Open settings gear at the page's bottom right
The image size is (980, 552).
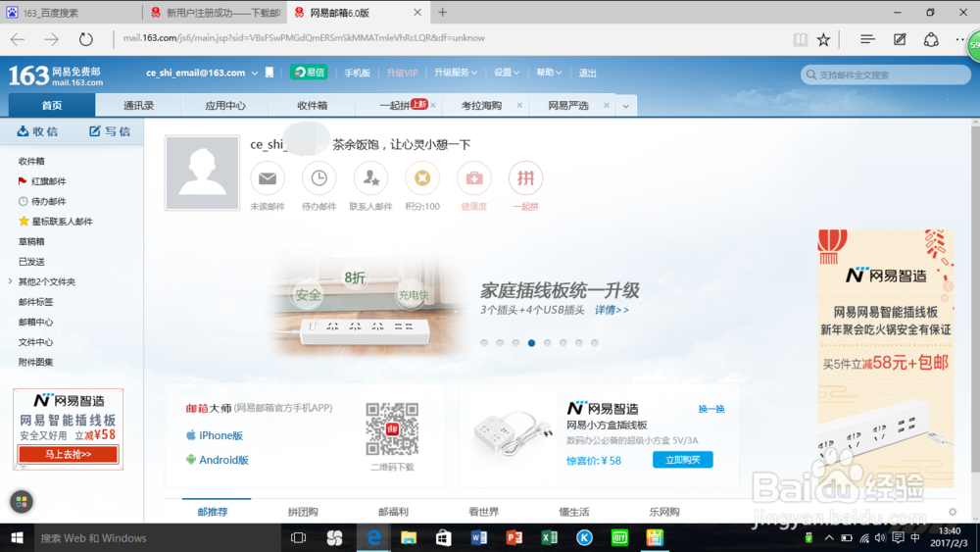click(953, 512)
